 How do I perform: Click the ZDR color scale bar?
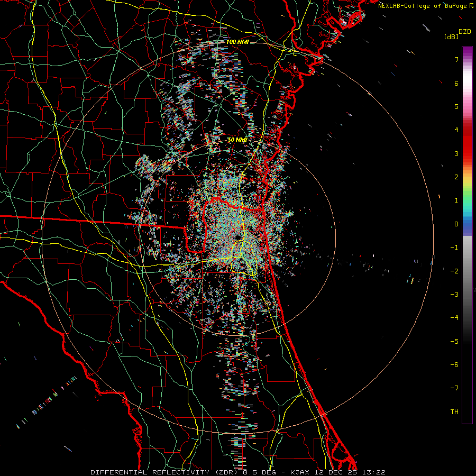coord(467,235)
